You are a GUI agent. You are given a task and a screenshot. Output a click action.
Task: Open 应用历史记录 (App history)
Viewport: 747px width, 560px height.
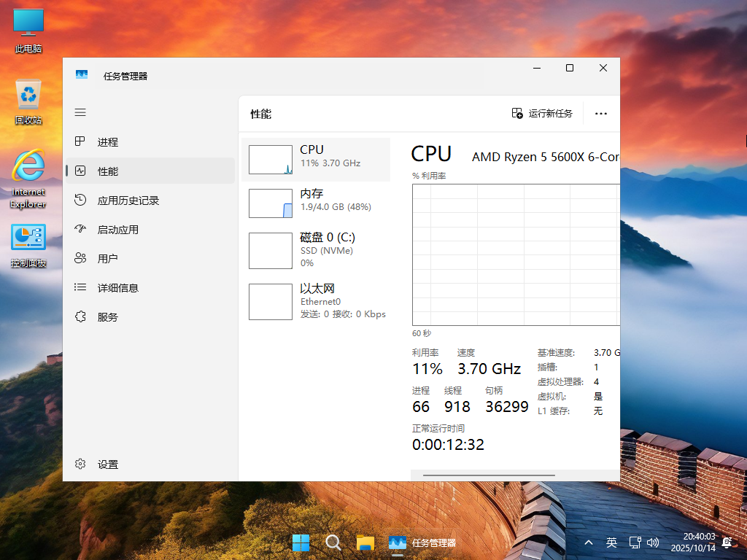click(x=127, y=201)
